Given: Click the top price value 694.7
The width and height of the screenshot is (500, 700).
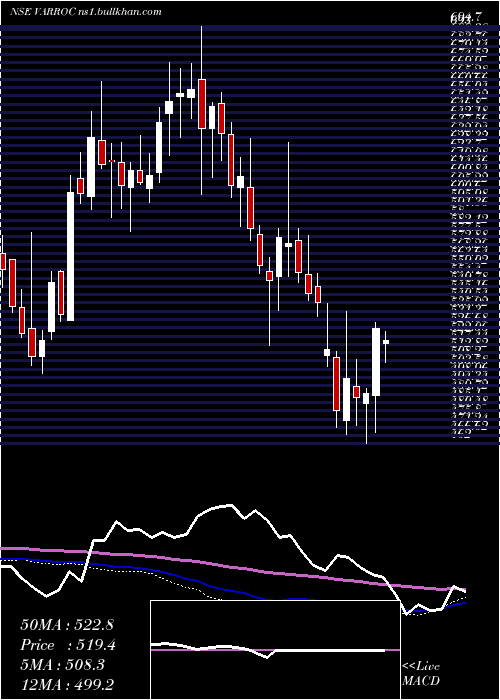Looking at the screenshot, I should pyautogui.click(x=466, y=17).
